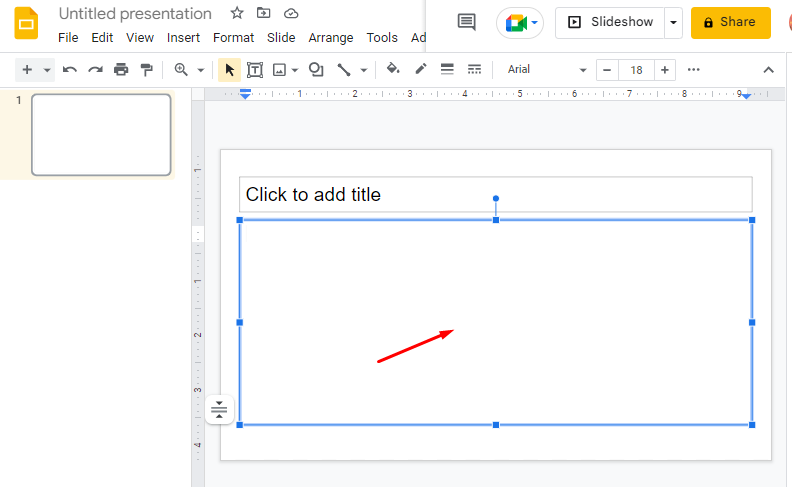Activate the paint format tool
The image size is (792, 487).
pyautogui.click(x=147, y=70)
